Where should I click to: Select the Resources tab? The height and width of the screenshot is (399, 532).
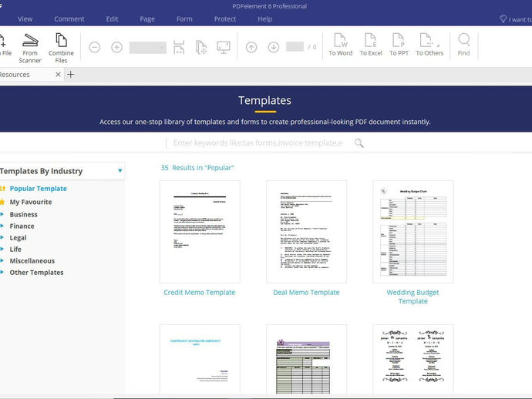pos(25,75)
